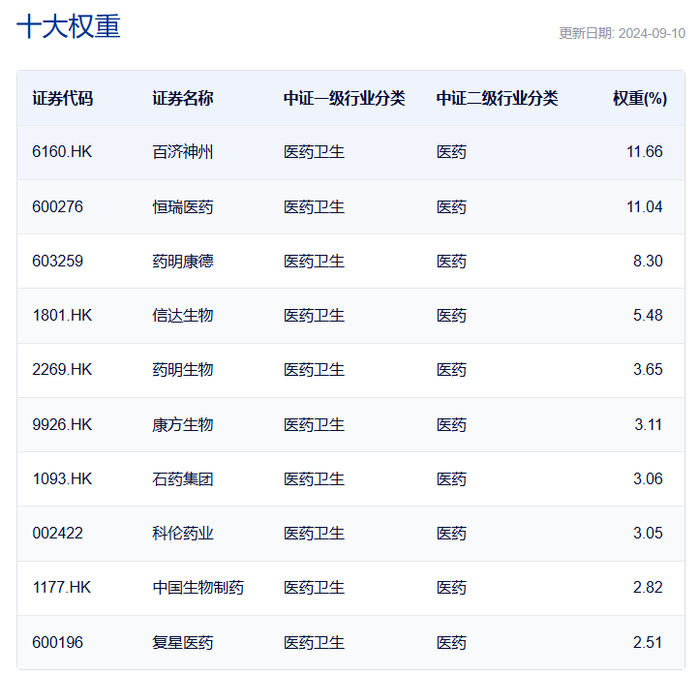Click 医药卫生 in the 中国生物制药 row
The width and height of the screenshot is (700, 679).
tap(314, 587)
